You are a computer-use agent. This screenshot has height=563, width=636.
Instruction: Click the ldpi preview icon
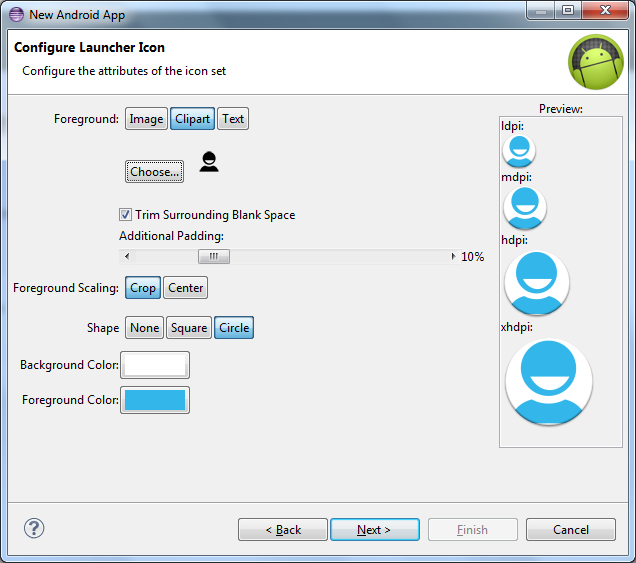[518, 150]
